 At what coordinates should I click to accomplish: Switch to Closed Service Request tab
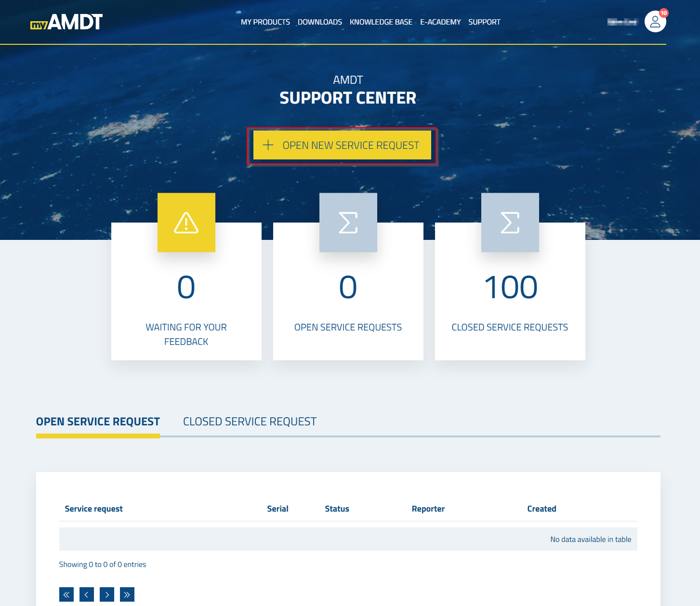coord(250,422)
